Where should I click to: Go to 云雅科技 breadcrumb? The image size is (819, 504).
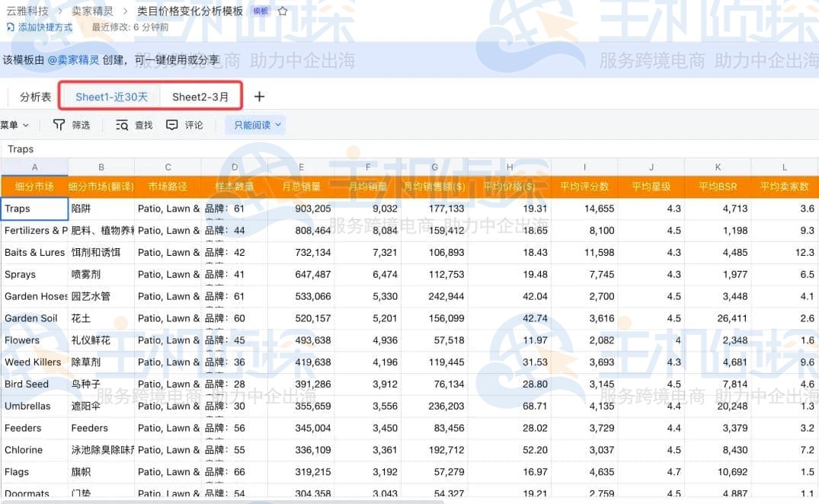point(27,11)
